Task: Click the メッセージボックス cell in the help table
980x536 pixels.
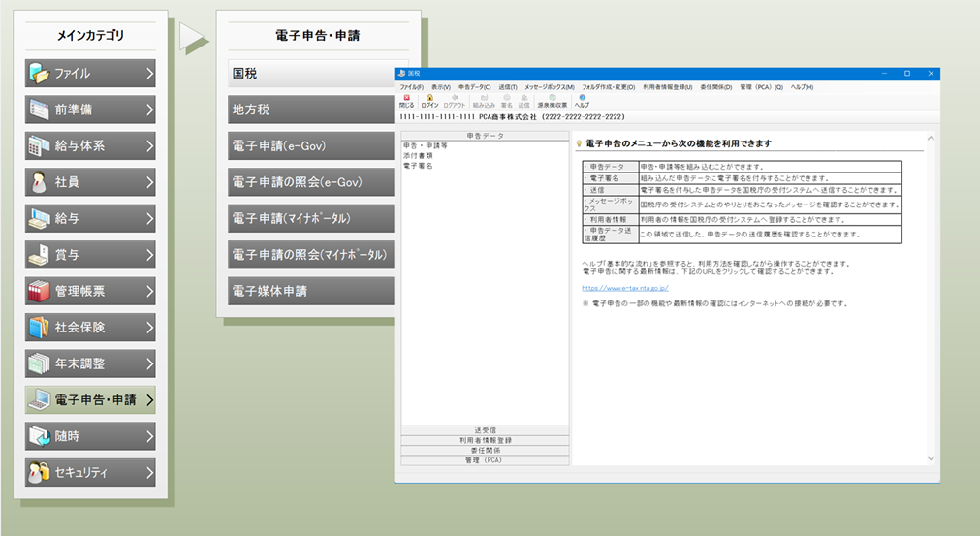Action: [610, 205]
